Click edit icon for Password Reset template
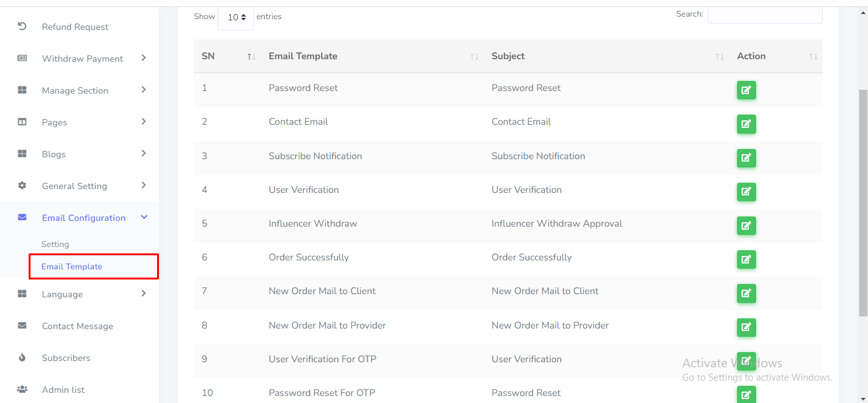Screen dimensions: 868x403 [x=746, y=90]
